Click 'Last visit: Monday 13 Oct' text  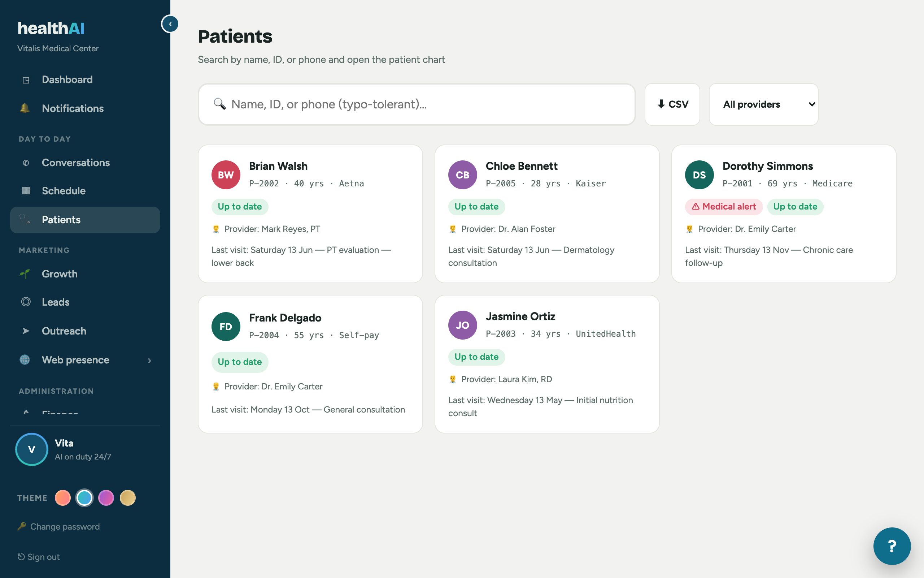[x=260, y=409]
